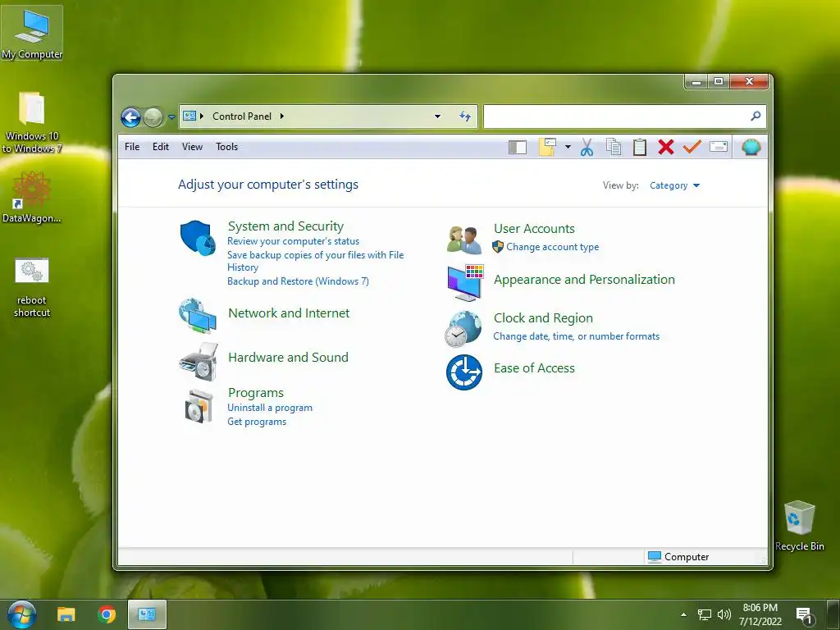This screenshot has height=630, width=840.
Task: Select Windows 10 to Windows 7 folder
Action: click(32, 122)
